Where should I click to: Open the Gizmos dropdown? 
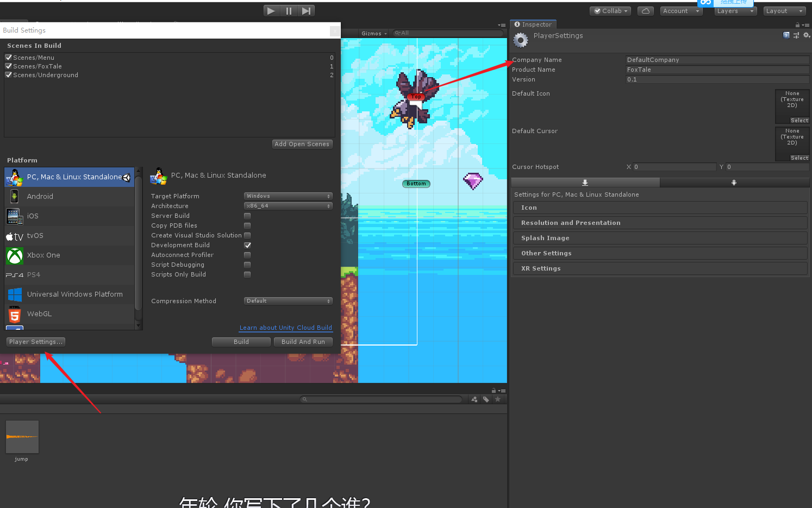point(374,34)
